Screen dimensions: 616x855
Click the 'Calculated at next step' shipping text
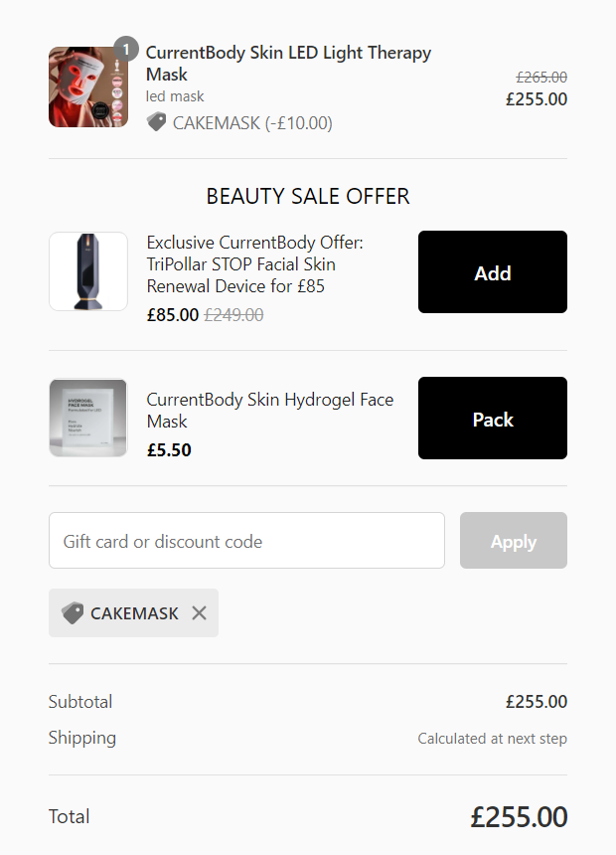pyautogui.click(x=492, y=739)
